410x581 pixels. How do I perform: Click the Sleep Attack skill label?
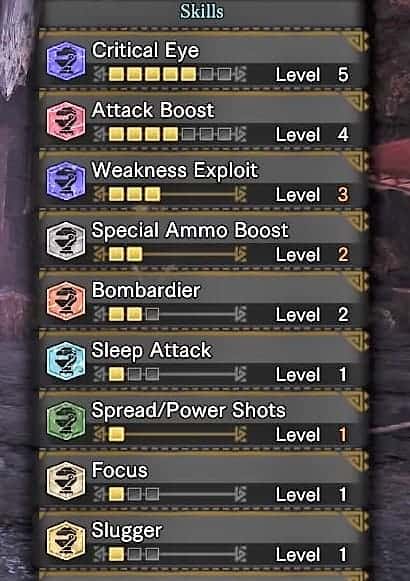pyautogui.click(x=151, y=351)
